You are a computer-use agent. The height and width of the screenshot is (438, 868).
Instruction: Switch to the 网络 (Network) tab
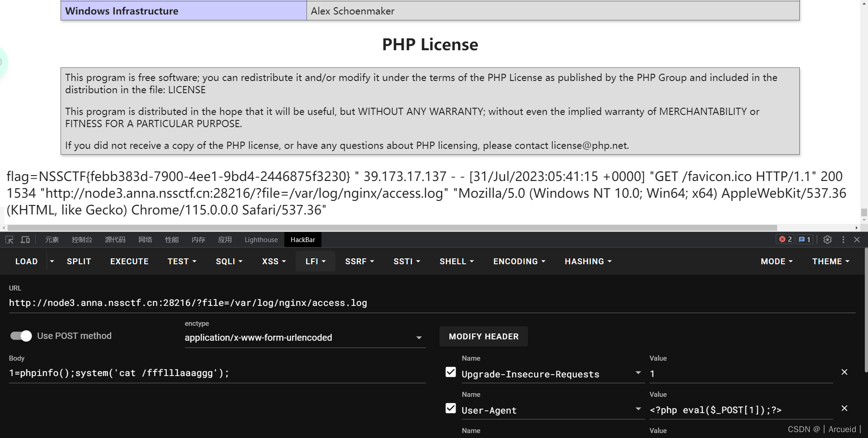(145, 240)
